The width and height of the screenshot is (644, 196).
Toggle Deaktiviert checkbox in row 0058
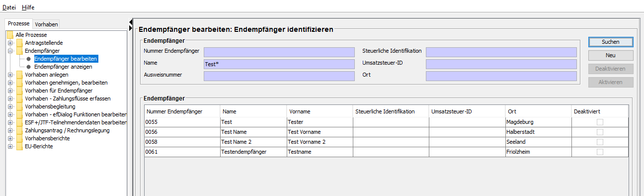pyautogui.click(x=600, y=142)
